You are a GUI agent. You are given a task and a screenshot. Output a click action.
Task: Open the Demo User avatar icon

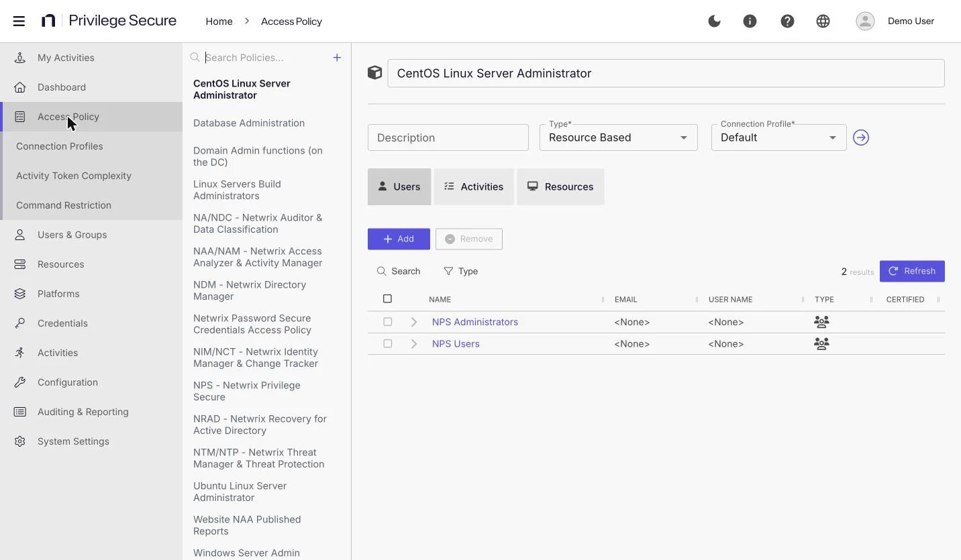[865, 21]
